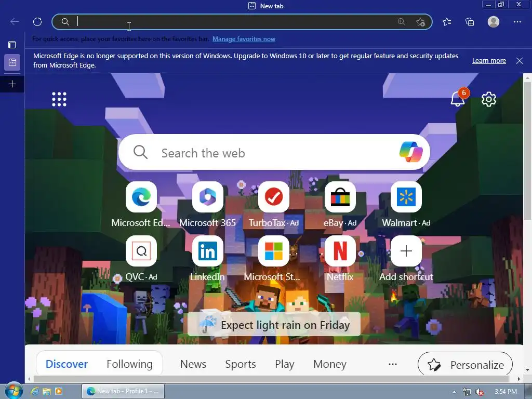This screenshot has width=532, height=399.
Task: Open the Windows Start menu
Action: point(14,391)
